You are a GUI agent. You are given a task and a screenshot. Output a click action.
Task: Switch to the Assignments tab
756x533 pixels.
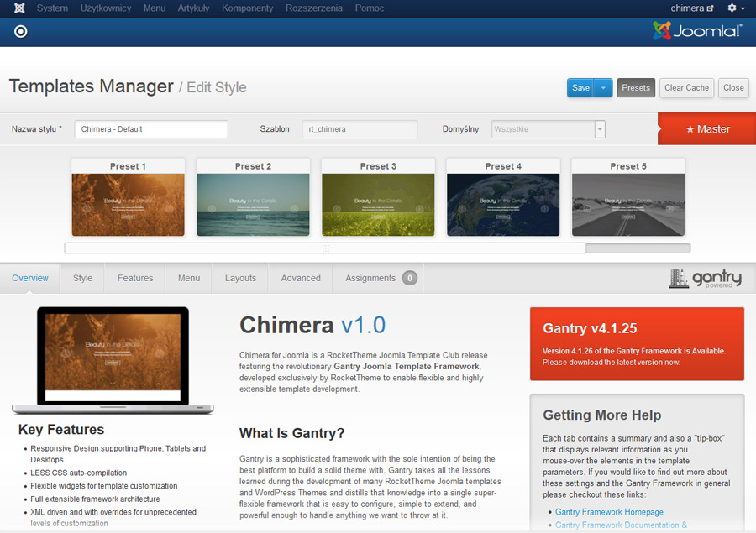pyautogui.click(x=378, y=278)
